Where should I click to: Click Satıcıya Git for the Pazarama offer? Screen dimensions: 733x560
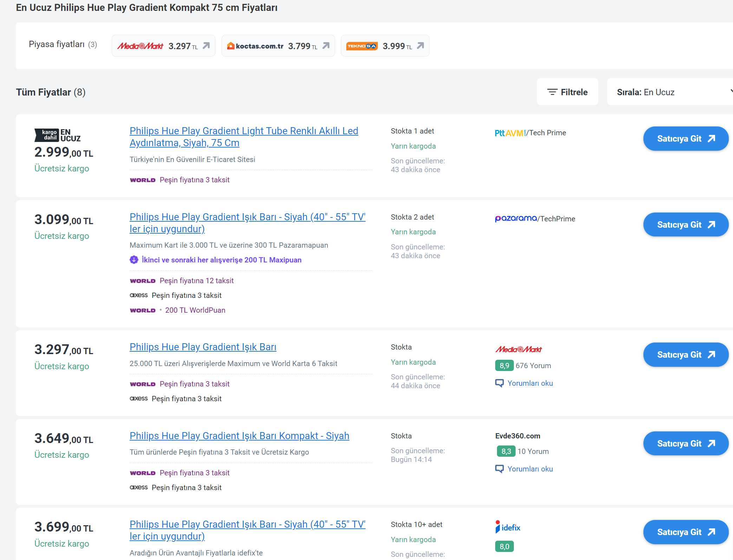tap(686, 225)
